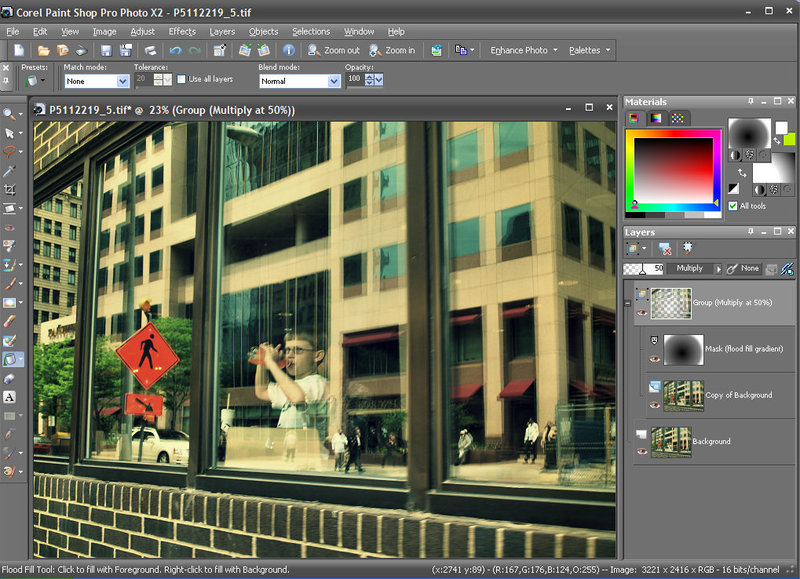This screenshot has height=579, width=800.
Task: Click the Opacity value field showing 100
Action: (355, 79)
